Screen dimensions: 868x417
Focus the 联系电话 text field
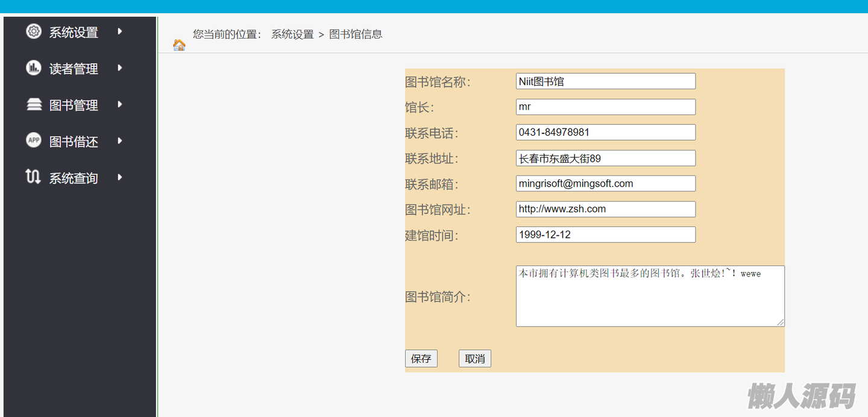(605, 132)
